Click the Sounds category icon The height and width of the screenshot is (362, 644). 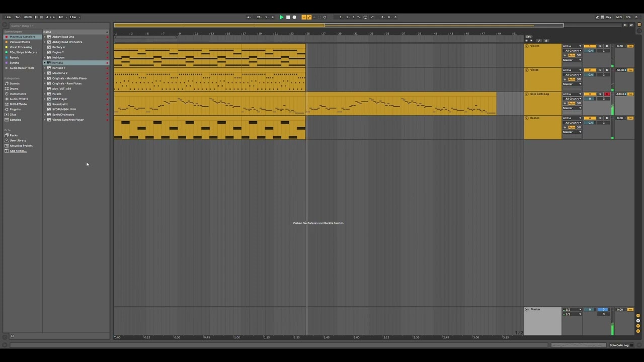pyautogui.click(x=7, y=83)
